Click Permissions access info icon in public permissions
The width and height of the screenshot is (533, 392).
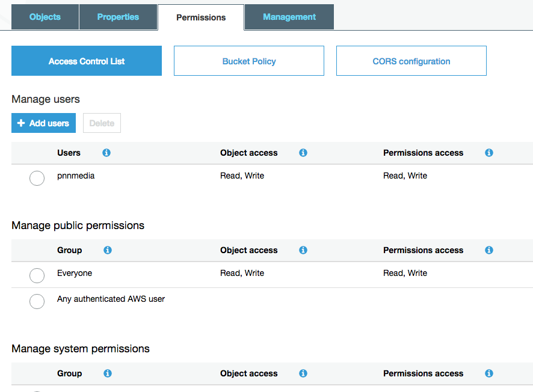pyautogui.click(x=489, y=250)
